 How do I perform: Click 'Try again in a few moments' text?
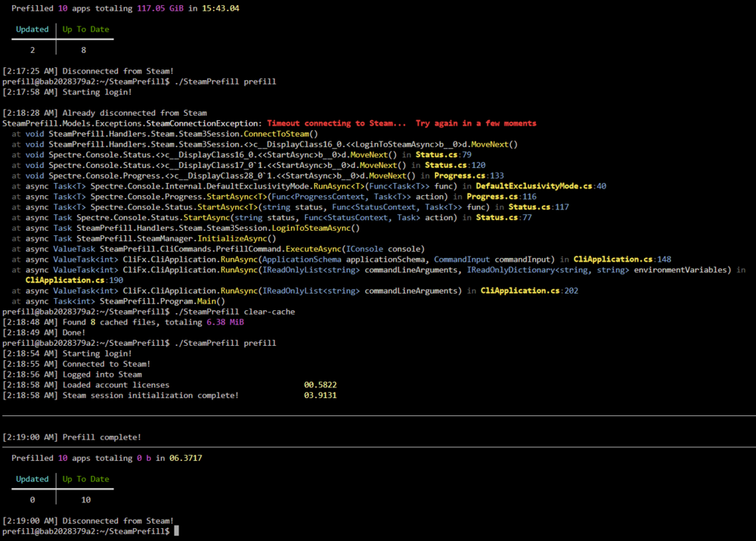tap(476, 123)
